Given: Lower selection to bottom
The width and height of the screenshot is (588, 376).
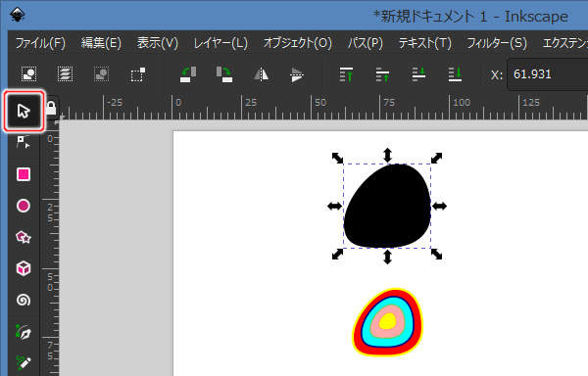Looking at the screenshot, I should 455,74.
